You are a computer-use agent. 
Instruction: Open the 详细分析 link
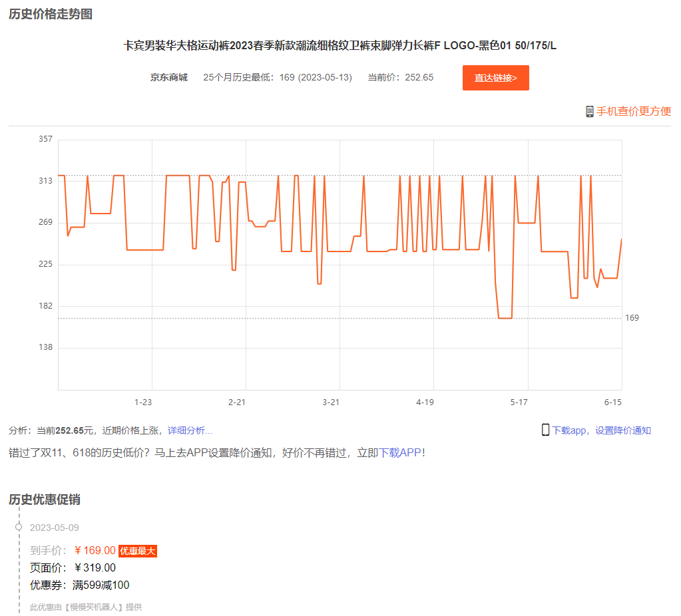click(x=190, y=430)
